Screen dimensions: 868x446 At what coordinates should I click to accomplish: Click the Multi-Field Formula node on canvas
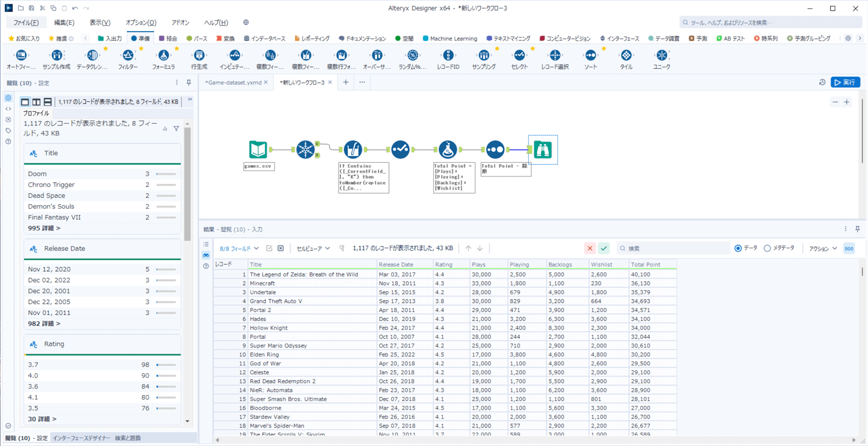pos(353,150)
